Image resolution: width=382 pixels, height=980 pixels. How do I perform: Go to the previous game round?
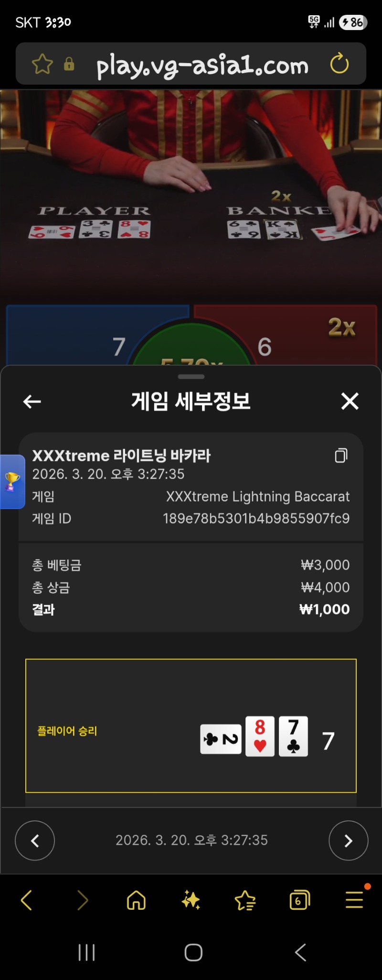(35, 840)
